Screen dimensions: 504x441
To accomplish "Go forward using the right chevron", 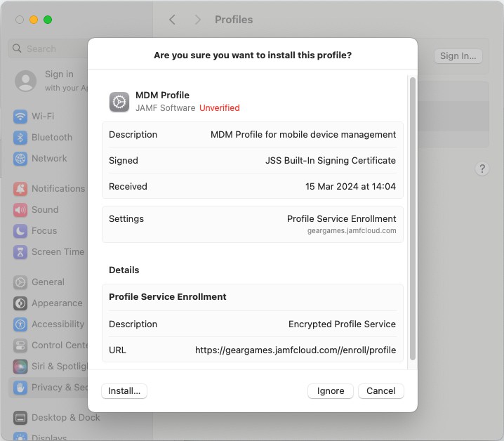I will click(x=198, y=20).
